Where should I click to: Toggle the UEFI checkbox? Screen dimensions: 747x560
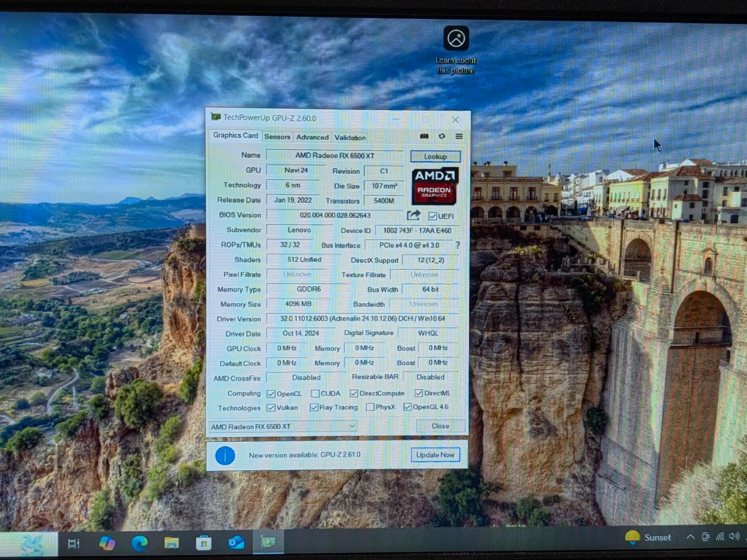coord(433,216)
